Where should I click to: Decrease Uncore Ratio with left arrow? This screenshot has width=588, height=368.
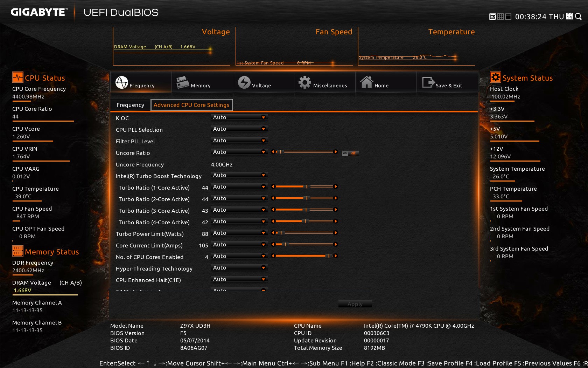tap(273, 152)
